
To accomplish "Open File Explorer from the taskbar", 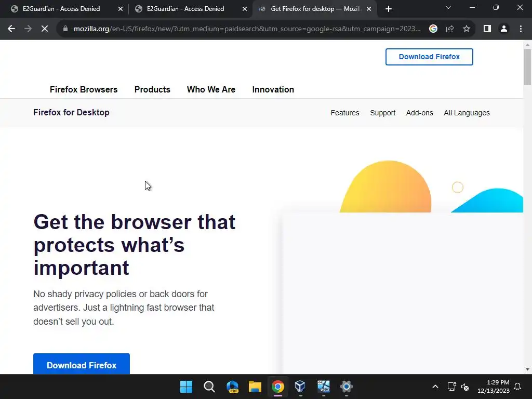I will coord(255,387).
